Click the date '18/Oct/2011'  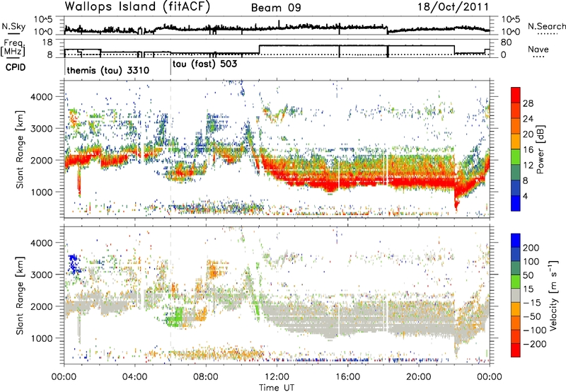[454, 7]
